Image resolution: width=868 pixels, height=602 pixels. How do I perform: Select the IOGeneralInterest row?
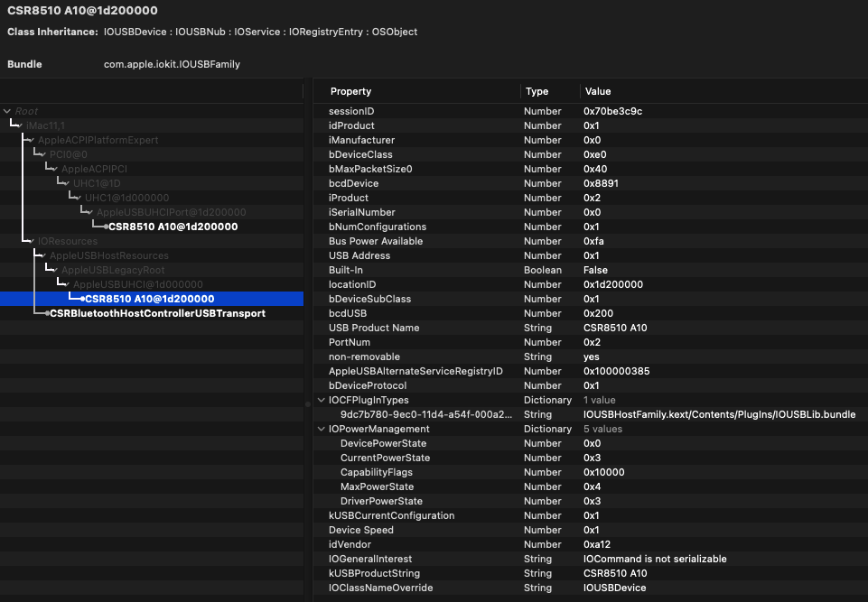[590, 559]
